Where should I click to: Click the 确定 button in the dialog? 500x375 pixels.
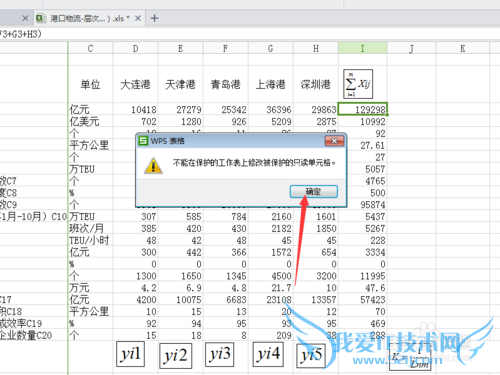pos(314,192)
